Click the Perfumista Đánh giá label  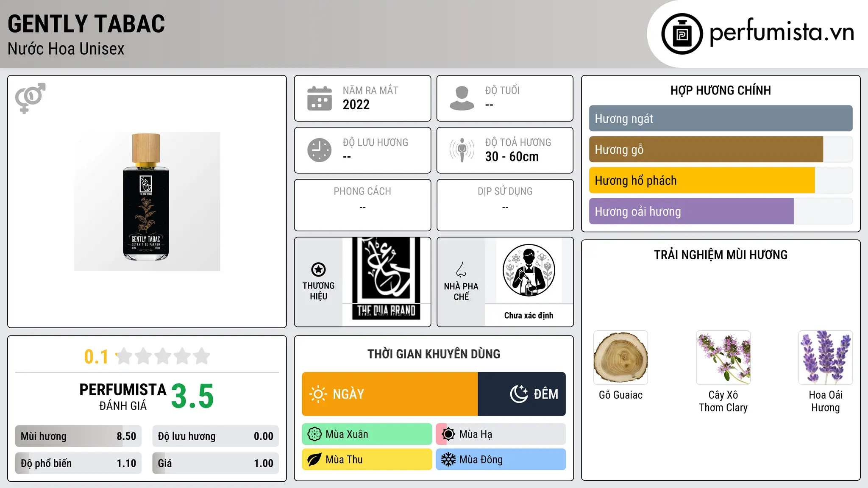point(123,397)
